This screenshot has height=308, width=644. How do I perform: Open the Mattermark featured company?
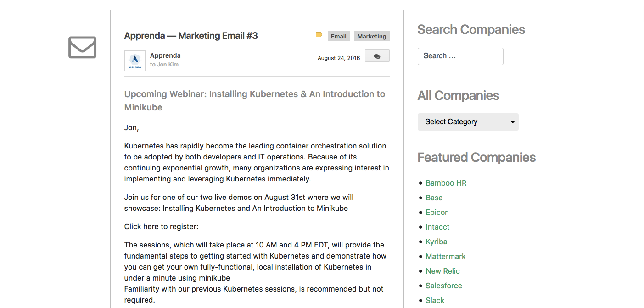pos(446,256)
